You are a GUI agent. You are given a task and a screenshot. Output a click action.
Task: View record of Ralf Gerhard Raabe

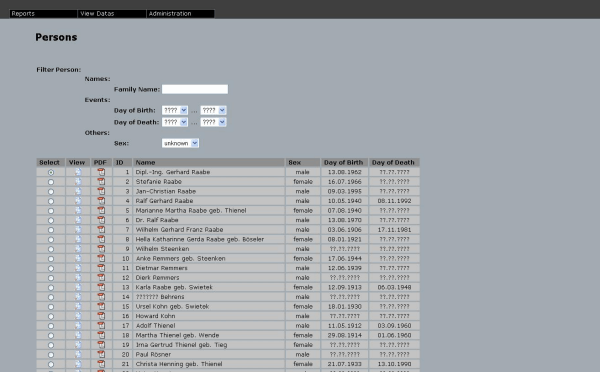pyautogui.click(x=78, y=201)
